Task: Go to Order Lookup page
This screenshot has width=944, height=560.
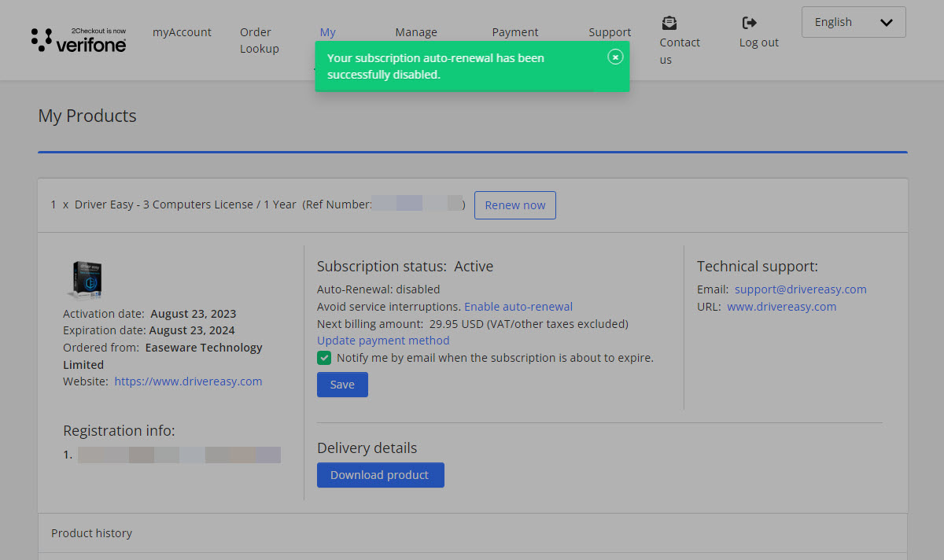Action: pos(259,40)
